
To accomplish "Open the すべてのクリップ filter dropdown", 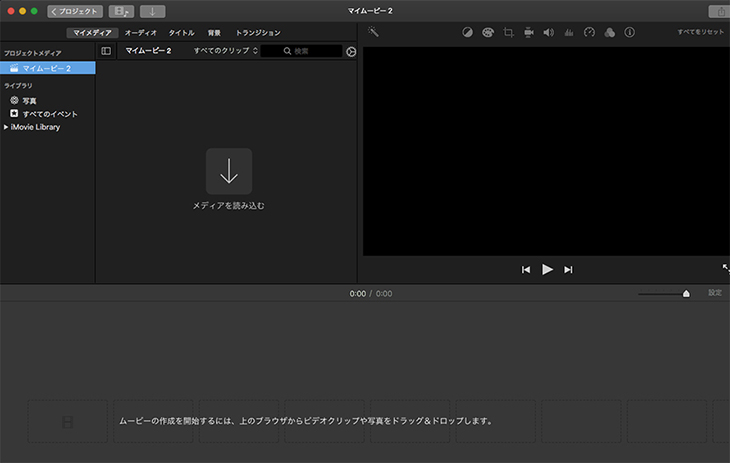I will (225, 50).
